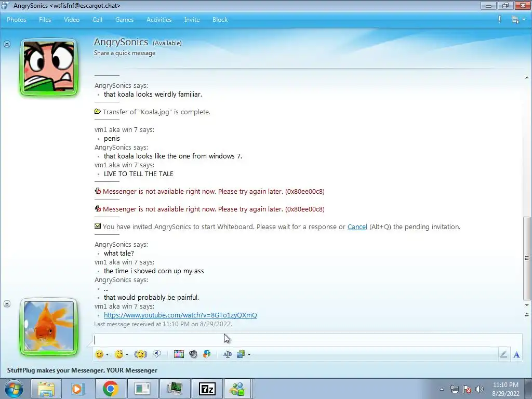The image size is (532, 399).
Task: Click your goldfish display picture
Action: [x=49, y=326]
